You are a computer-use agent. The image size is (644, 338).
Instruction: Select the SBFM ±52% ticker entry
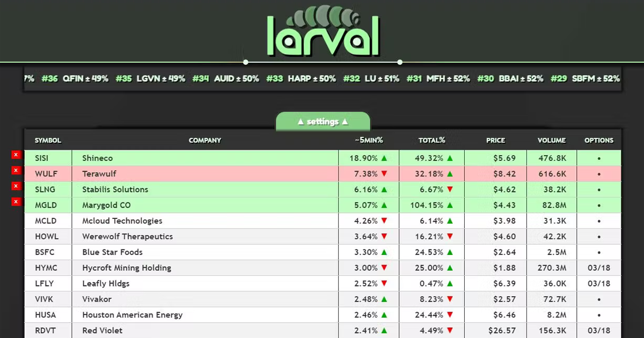click(596, 78)
